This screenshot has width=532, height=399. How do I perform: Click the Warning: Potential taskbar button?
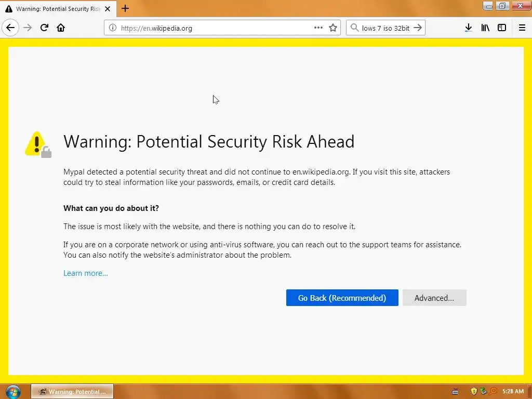point(72,392)
